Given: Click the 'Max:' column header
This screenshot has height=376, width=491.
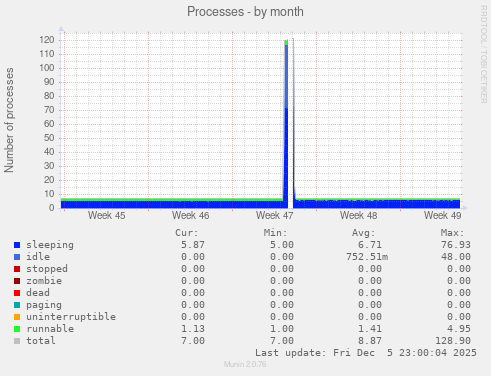Looking at the screenshot, I should 452,233.
